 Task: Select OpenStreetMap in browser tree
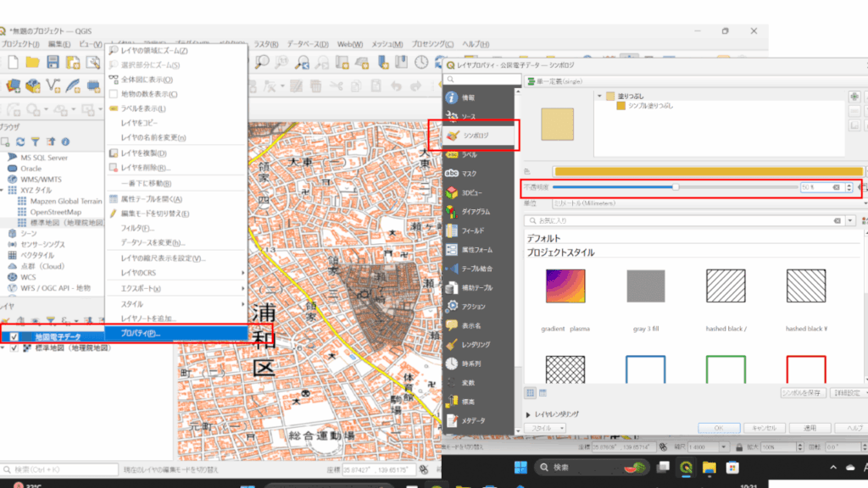point(56,212)
